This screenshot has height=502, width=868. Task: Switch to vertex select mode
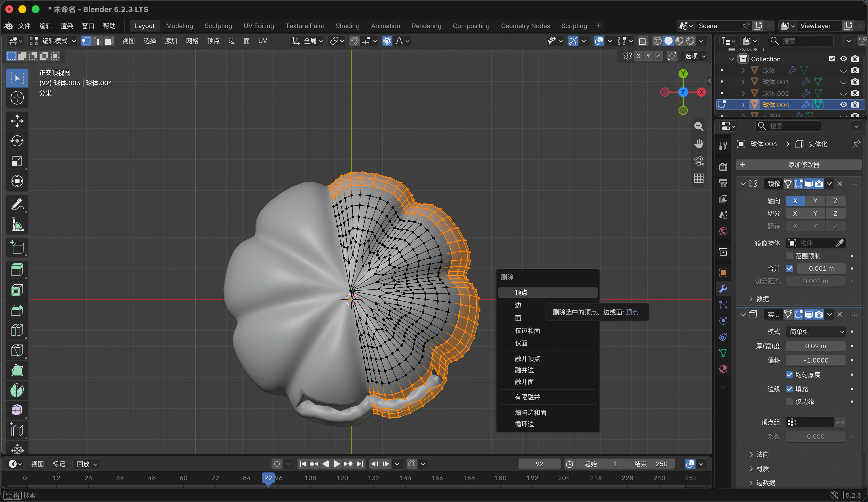pos(86,41)
